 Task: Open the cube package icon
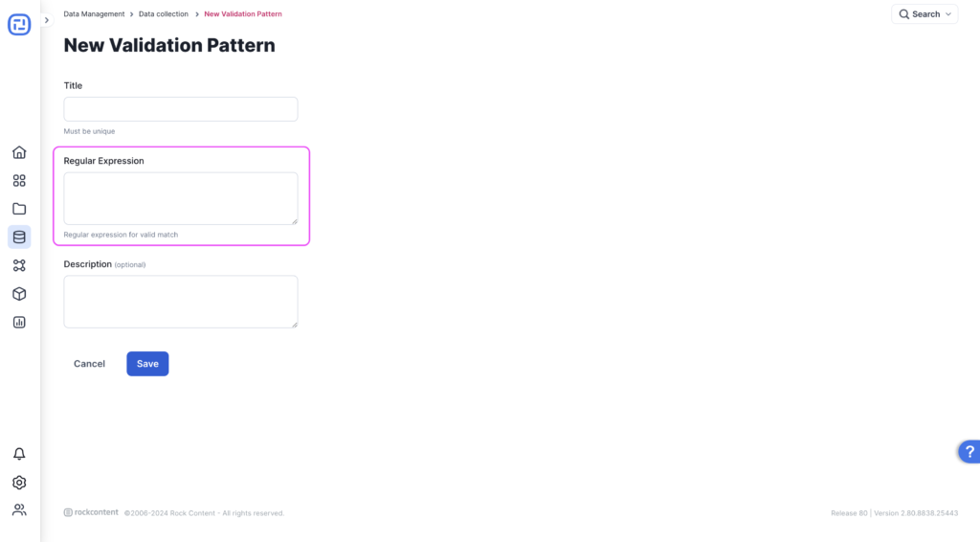coord(19,294)
